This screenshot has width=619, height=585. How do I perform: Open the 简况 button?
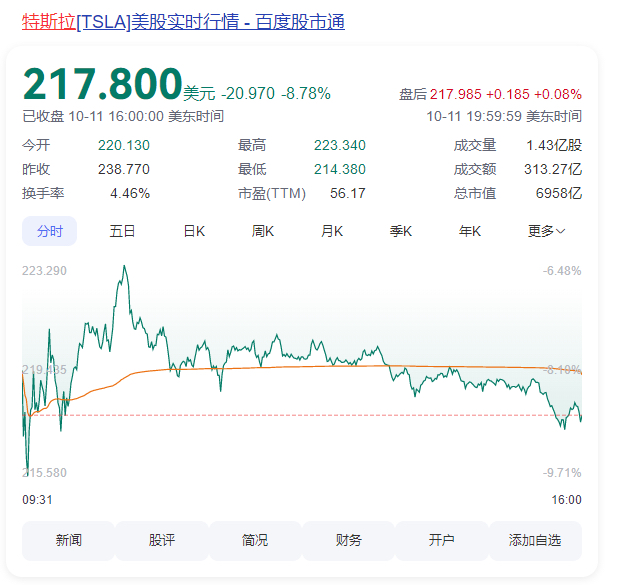[255, 540]
